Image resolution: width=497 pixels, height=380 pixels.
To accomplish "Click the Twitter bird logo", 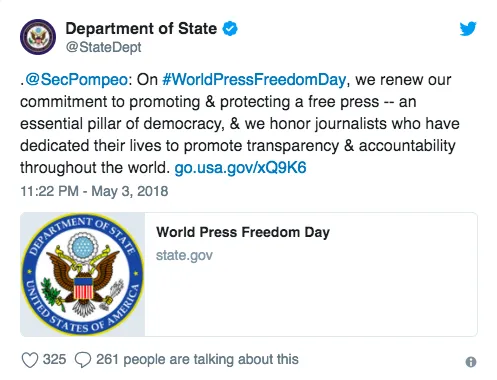I will (x=468, y=29).
